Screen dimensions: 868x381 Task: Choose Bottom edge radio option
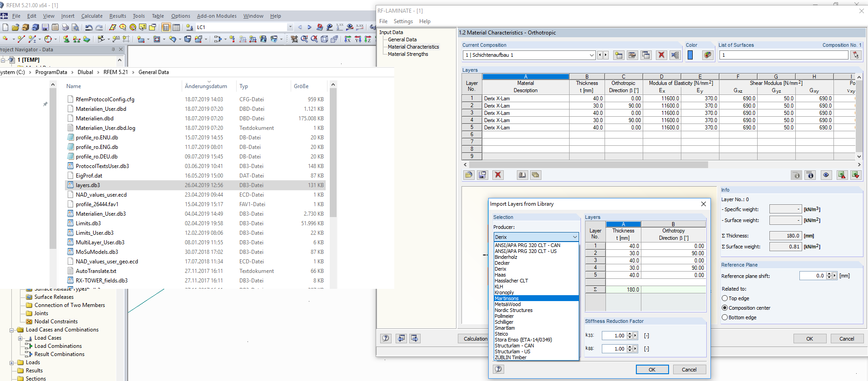coord(725,317)
